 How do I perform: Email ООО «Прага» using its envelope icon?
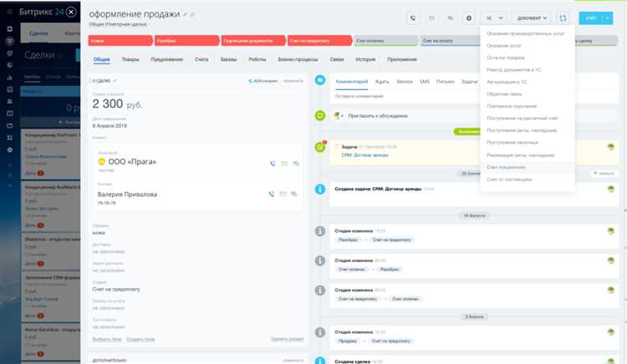pos(284,164)
